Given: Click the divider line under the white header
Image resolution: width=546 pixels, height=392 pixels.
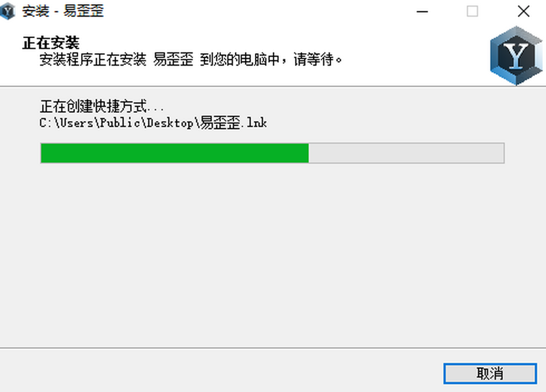Looking at the screenshot, I should (x=273, y=86).
